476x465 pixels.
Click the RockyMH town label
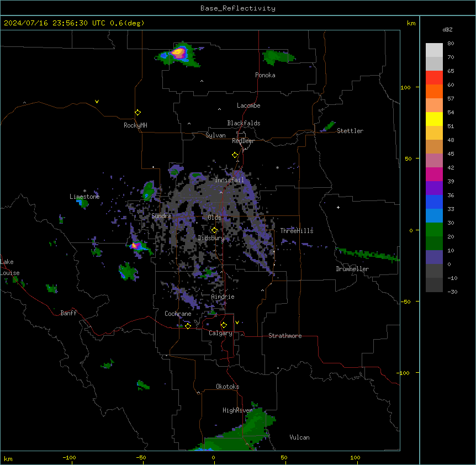click(x=135, y=125)
